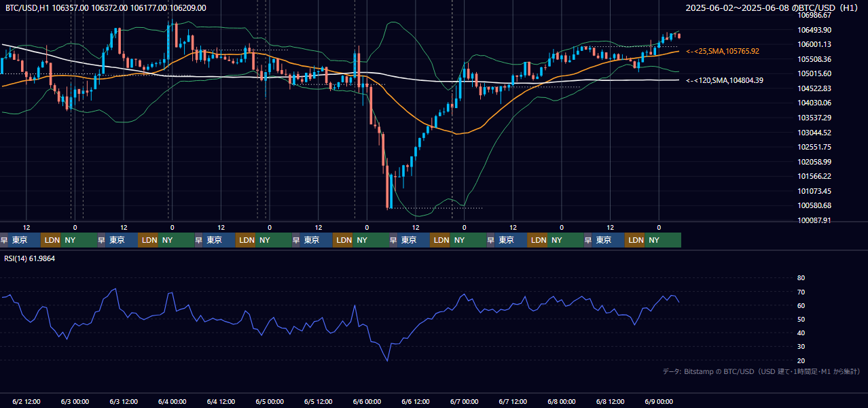Click RSI scale value 50
This screenshot has width=868, height=408.
(801, 319)
